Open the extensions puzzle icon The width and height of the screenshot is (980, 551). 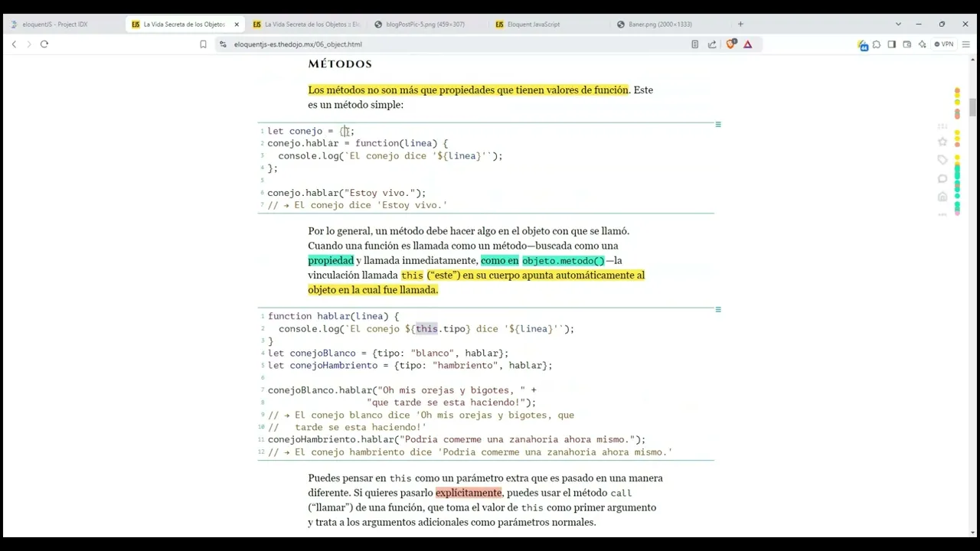tap(877, 44)
